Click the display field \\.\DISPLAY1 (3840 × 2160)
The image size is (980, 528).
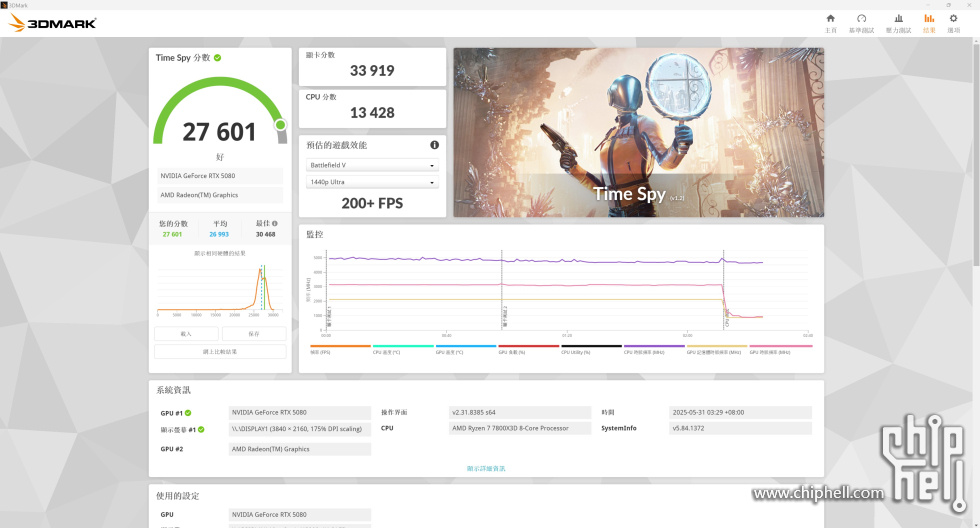pos(300,429)
